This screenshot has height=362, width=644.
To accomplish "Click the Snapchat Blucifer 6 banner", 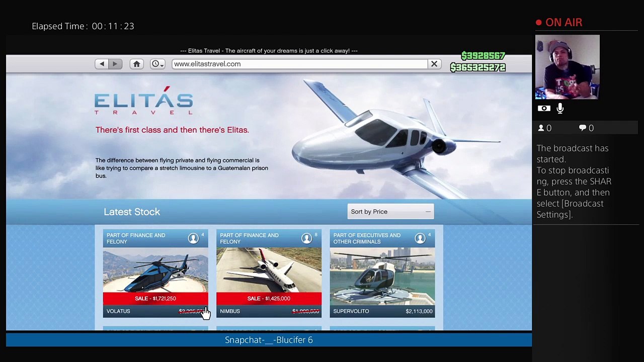I will (269, 340).
